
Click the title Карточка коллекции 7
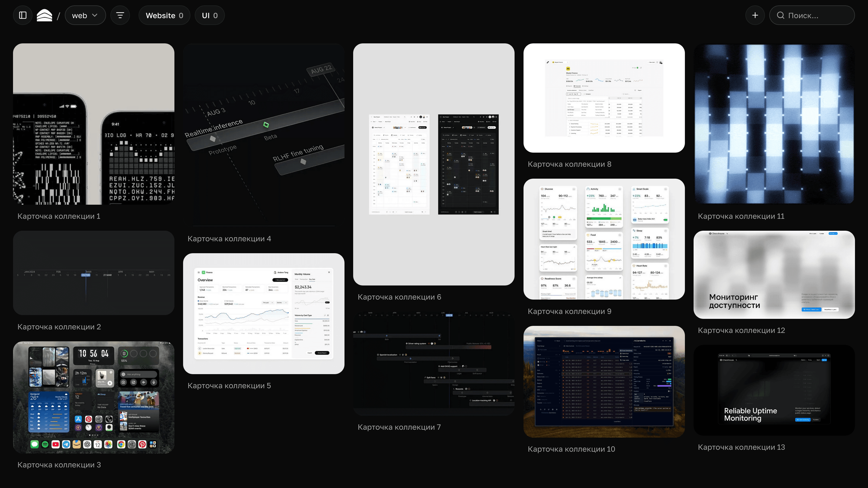point(399,427)
